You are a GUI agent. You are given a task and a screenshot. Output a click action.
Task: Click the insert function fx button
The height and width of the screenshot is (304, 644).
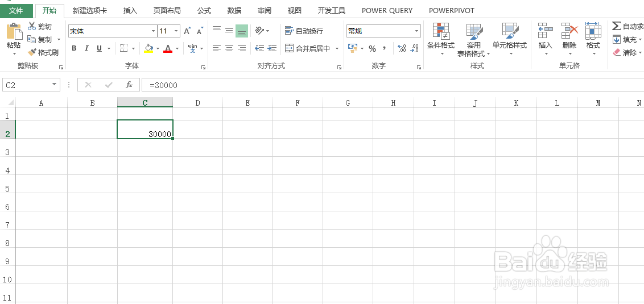click(129, 85)
